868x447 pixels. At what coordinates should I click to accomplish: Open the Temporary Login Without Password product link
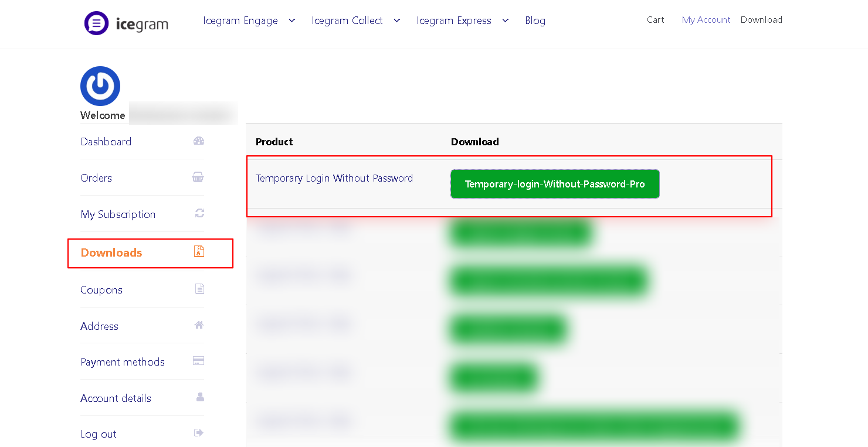click(334, 178)
